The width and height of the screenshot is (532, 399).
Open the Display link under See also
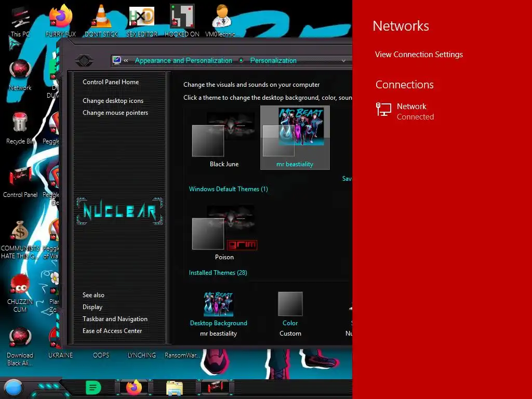click(92, 307)
